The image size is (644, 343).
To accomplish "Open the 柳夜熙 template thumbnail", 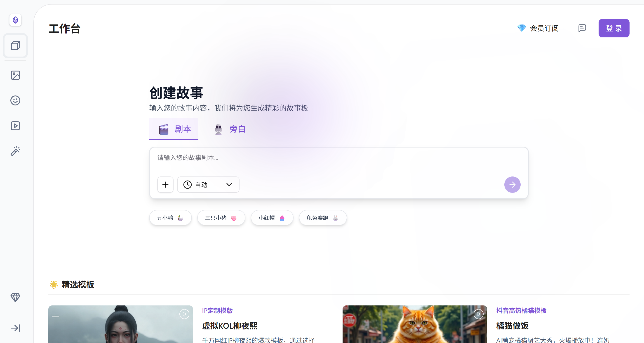I will (120, 324).
